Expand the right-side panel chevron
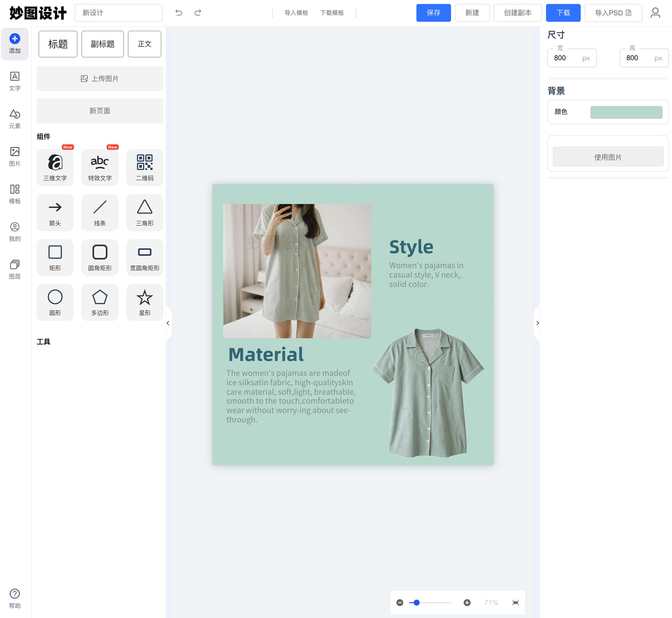Screen dimensions: 672x618 click(537, 323)
